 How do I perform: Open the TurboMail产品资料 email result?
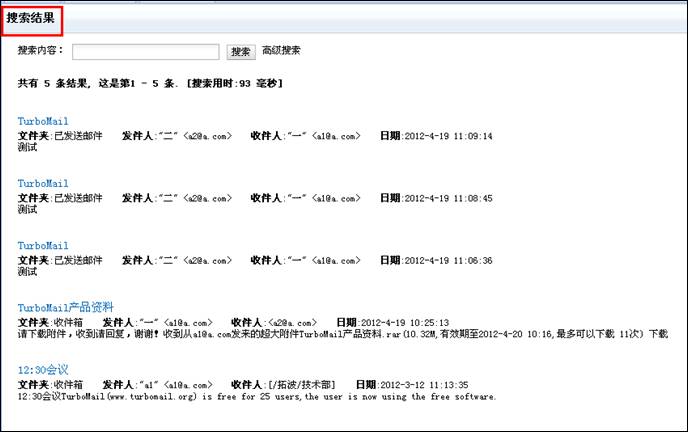(x=65, y=308)
